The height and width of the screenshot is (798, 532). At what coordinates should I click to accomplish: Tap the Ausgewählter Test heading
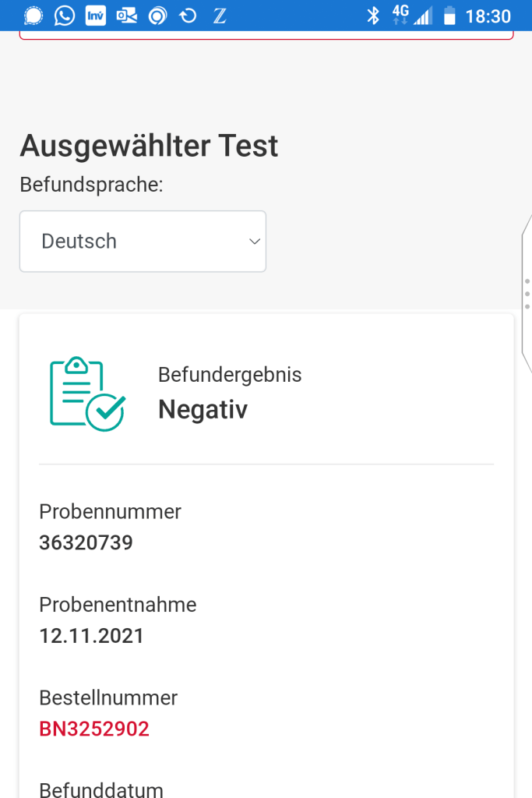(x=149, y=146)
